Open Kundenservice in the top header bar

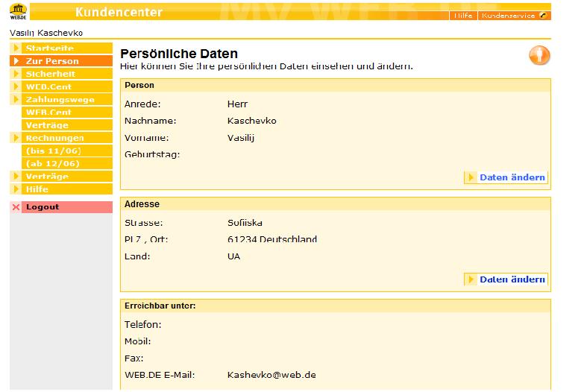(x=507, y=16)
